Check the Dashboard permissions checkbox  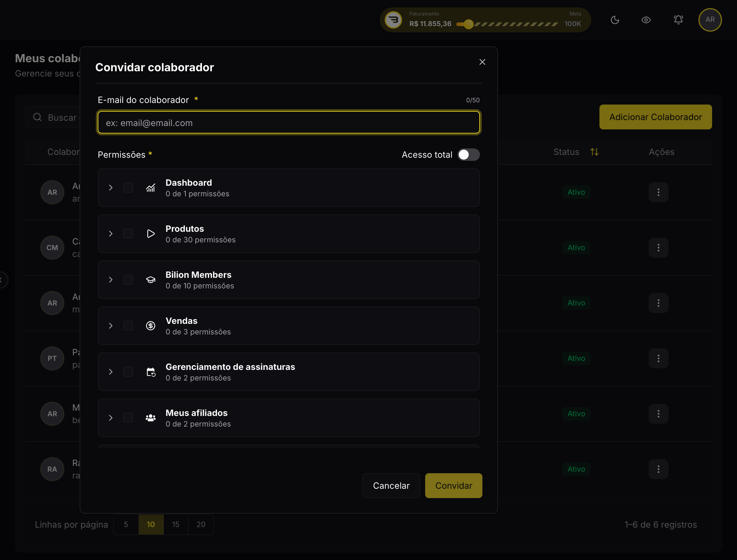click(128, 188)
